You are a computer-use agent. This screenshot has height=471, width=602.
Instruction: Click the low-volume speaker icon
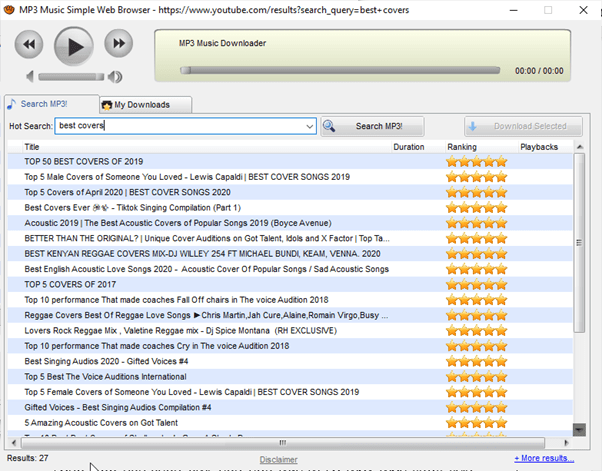click(x=30, y=77)
